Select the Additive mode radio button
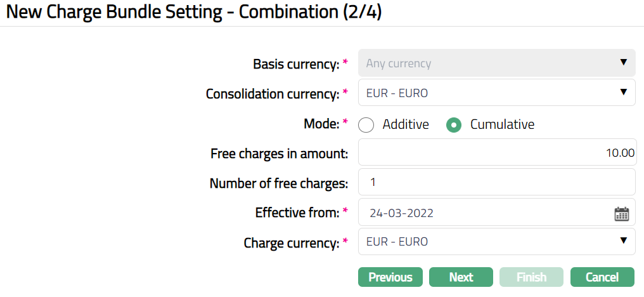Viewport: 644px width, 297px height. click(x=366, y=125)
